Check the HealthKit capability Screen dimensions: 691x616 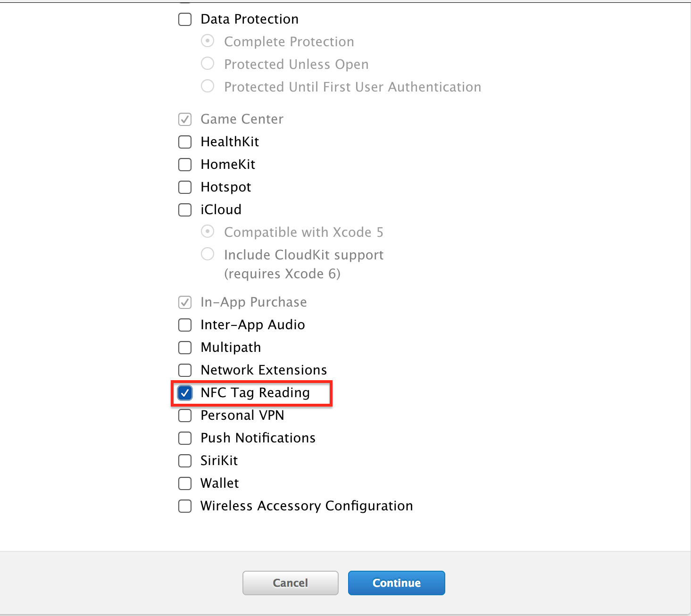point(185,142)
